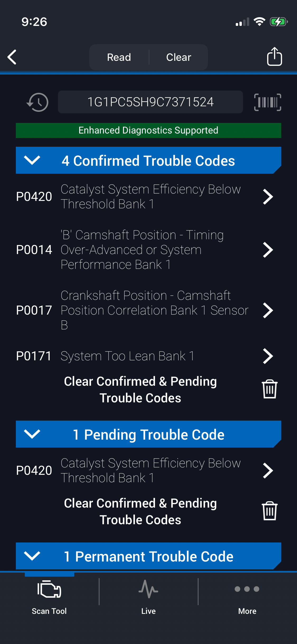Tap trash icon under confirmed codes
Screen dimensions: 297x644
(269, 389)
